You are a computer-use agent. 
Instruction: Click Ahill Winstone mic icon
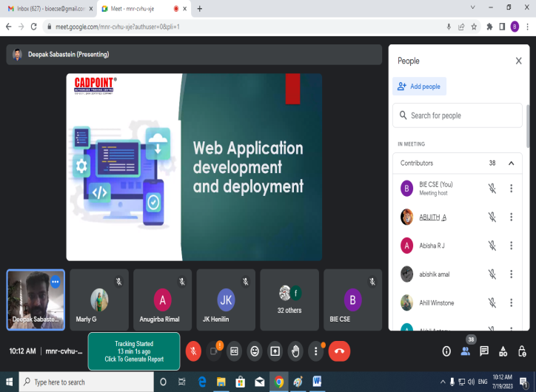492,303
